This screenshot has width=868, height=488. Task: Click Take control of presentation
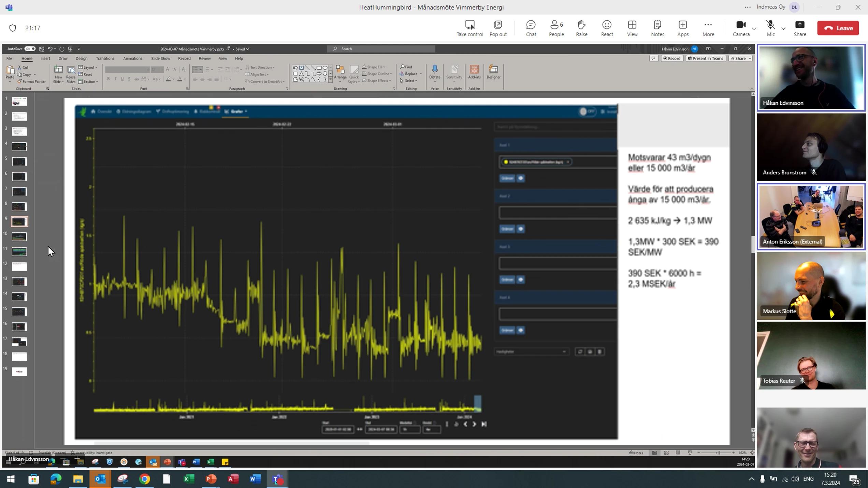(469, 28)
